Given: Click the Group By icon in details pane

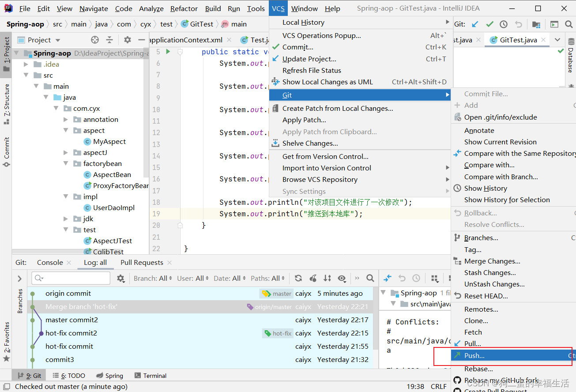Looking at the screenshot, I should [x=434, y=278].
